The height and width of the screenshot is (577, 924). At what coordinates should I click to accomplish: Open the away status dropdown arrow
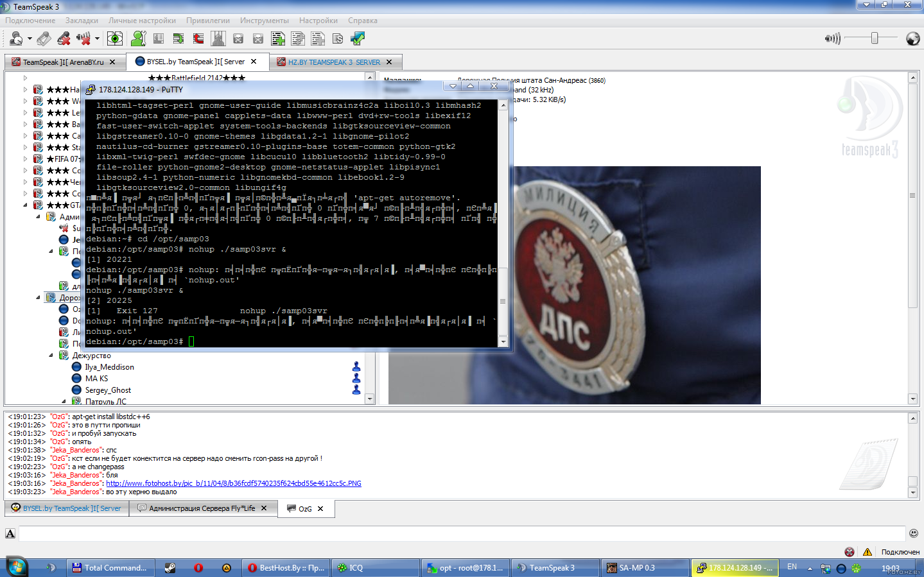pos(30,39)
